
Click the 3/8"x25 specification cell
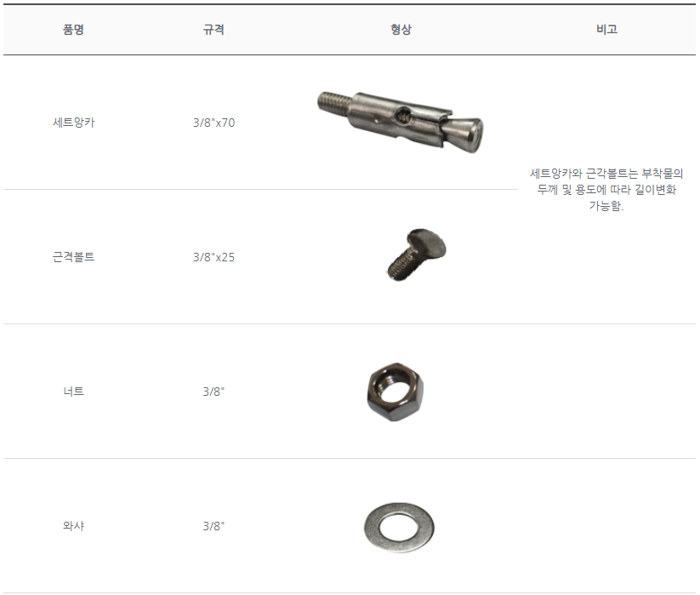[x=213, y=257]
